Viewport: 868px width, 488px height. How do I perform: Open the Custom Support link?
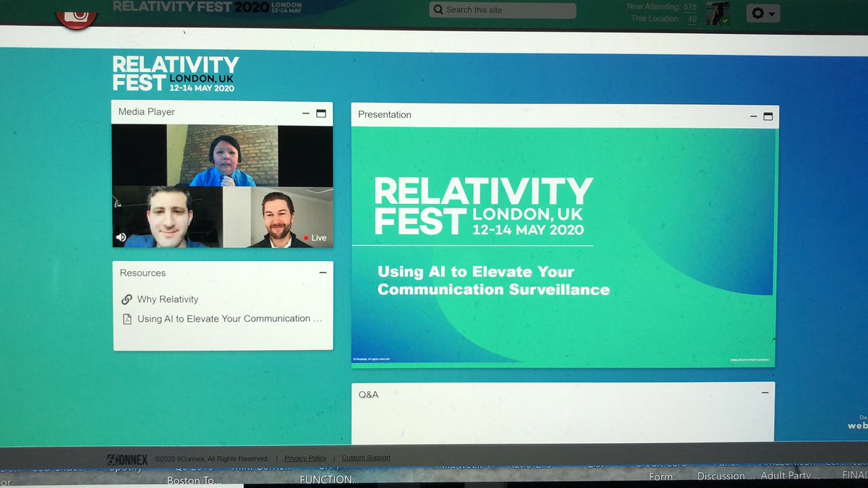point(366,458)
